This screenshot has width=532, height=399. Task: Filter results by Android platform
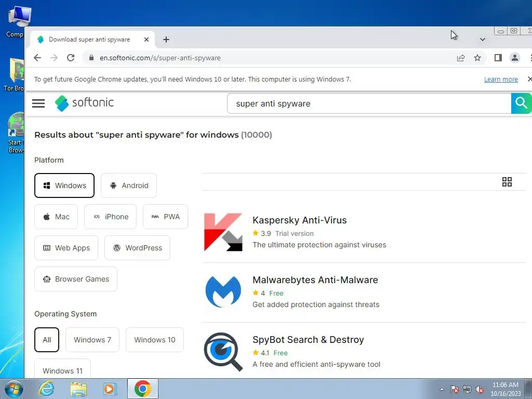coord(129,185)
